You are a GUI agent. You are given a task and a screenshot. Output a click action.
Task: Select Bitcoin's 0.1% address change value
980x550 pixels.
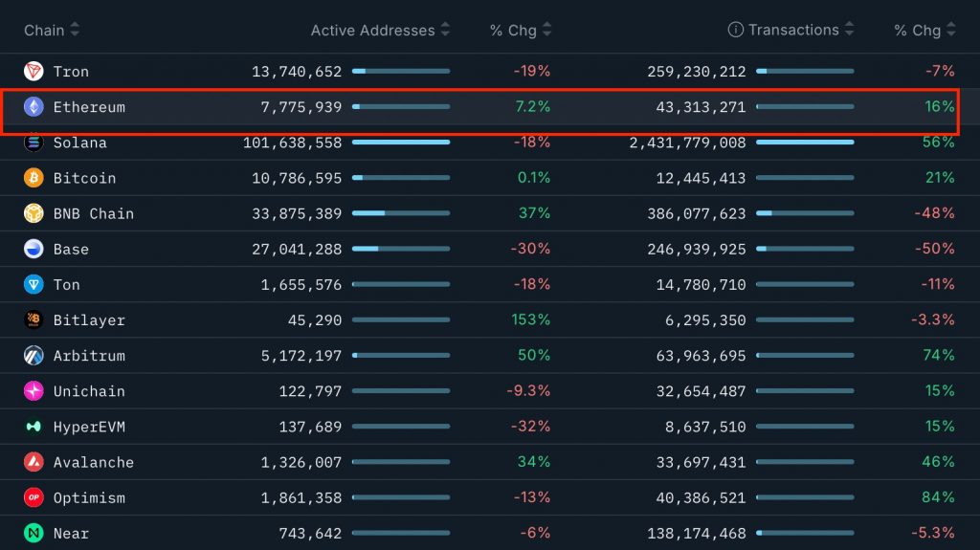534,178
